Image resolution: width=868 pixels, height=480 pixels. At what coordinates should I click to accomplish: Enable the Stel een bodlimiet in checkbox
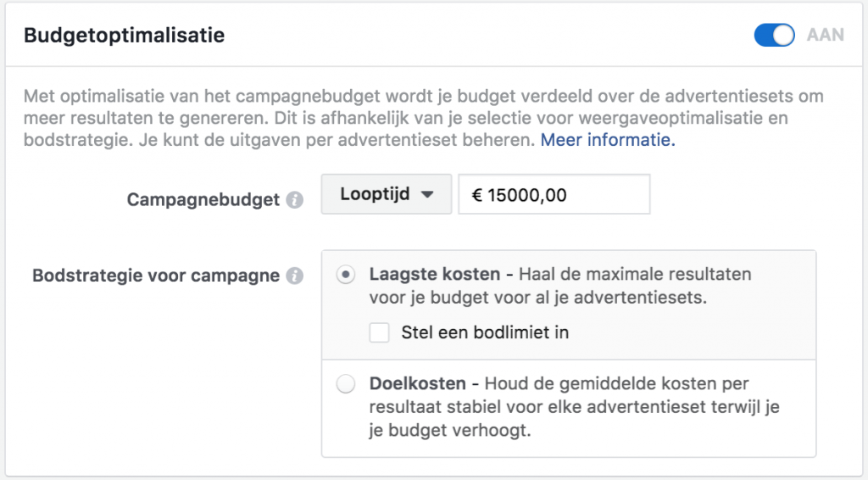tap(379, 332)
